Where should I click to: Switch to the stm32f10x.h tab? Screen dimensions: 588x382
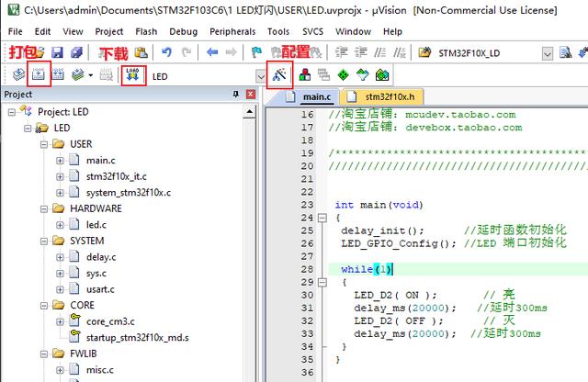(382, 96)
